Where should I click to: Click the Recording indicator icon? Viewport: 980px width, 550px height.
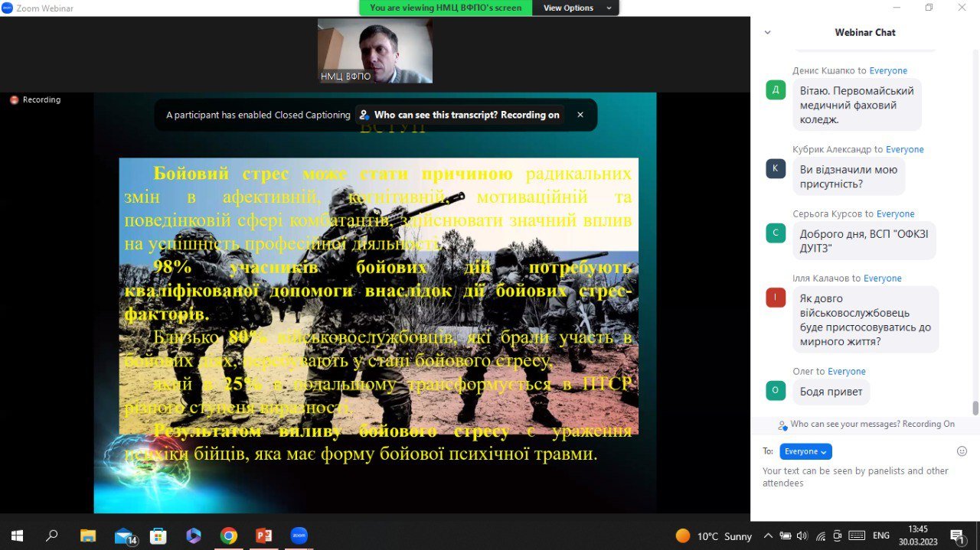tap(14, 100)
